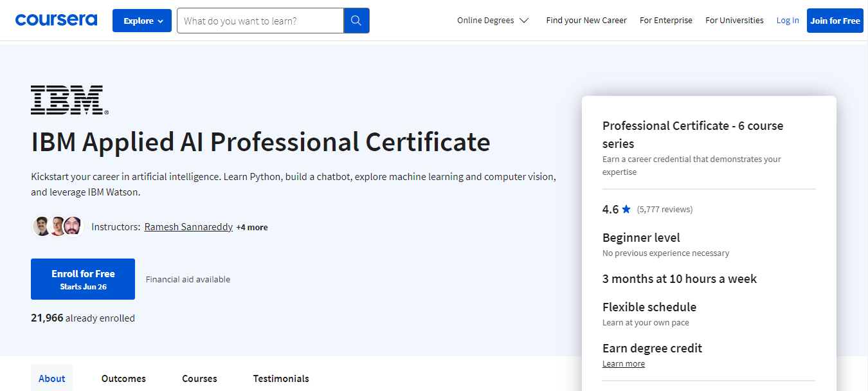Show the +4 more instructors
This screenshot has width=868, height=391.
[x=252, y=227]
